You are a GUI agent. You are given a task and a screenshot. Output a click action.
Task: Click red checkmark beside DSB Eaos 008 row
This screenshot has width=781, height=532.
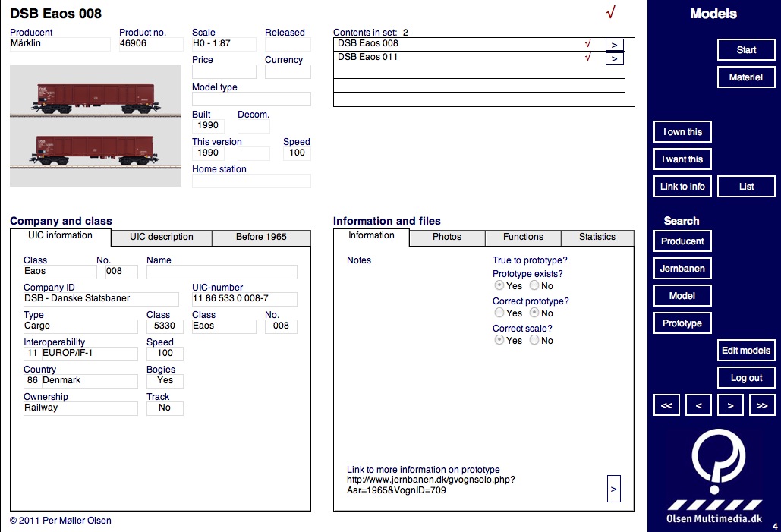pos(587,44)
